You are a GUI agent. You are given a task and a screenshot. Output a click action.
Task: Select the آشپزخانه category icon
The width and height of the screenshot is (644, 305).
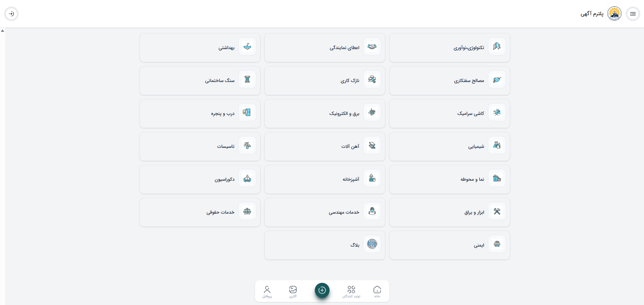372,178
